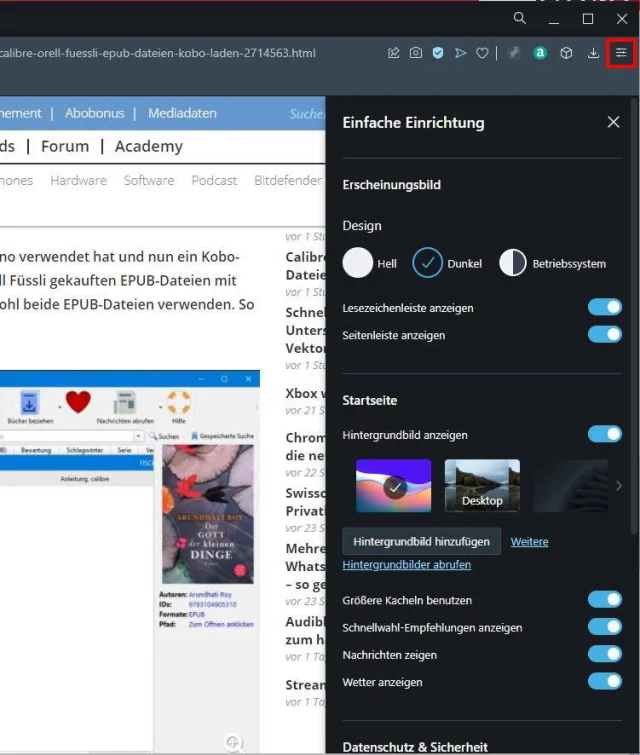Select the dark wallpaper thumbnail
640x755 pixels.
(571, 485)
